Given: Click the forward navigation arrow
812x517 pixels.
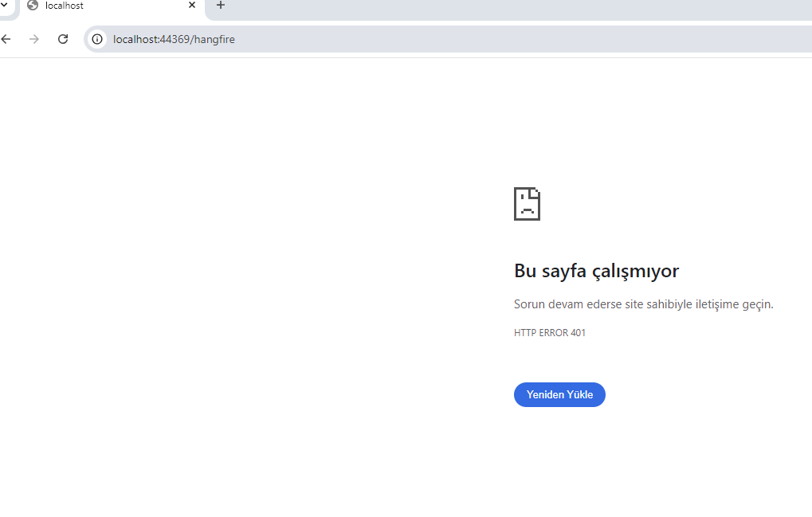Looking at the screenshot, I should (33, 39).
